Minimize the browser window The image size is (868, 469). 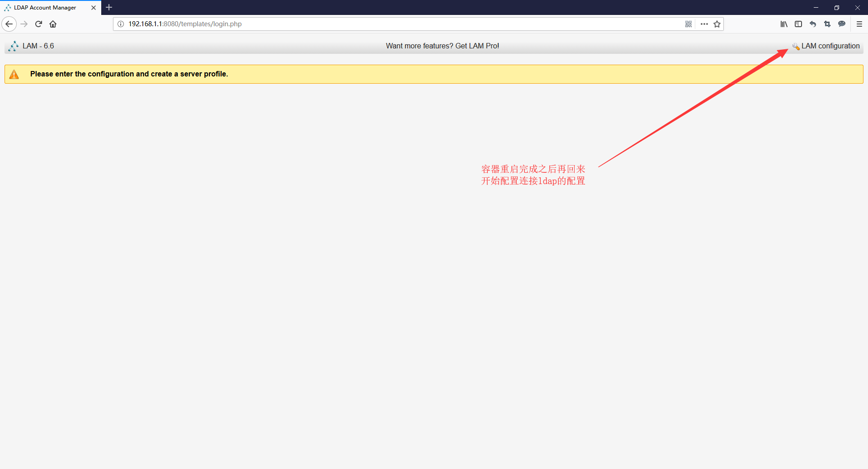pos(816,8)
